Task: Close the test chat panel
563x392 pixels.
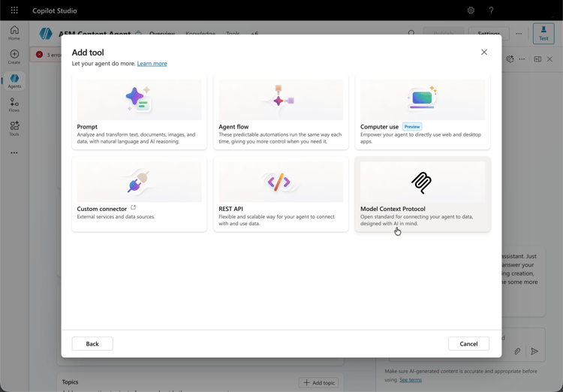Action: (549, 59)
